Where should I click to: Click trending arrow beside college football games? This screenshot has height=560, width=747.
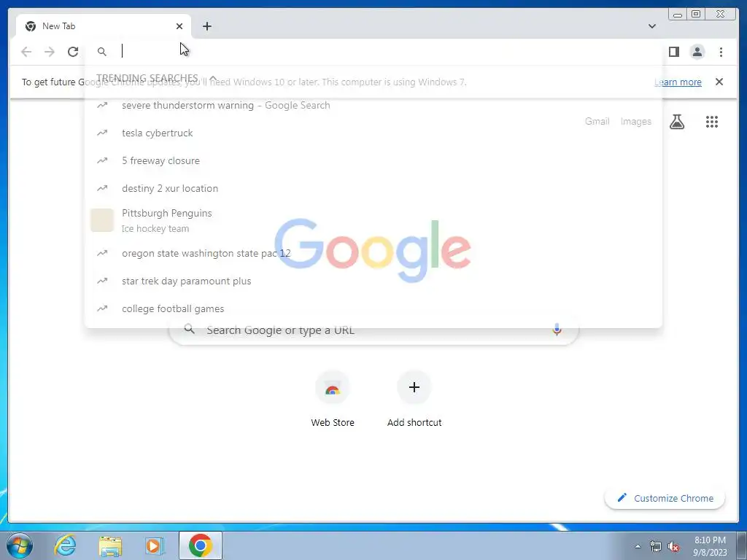[x=102, y=308]
